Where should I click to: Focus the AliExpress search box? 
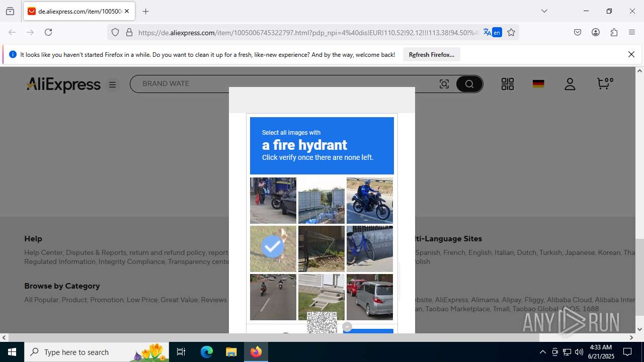click(x=287, y=84)
